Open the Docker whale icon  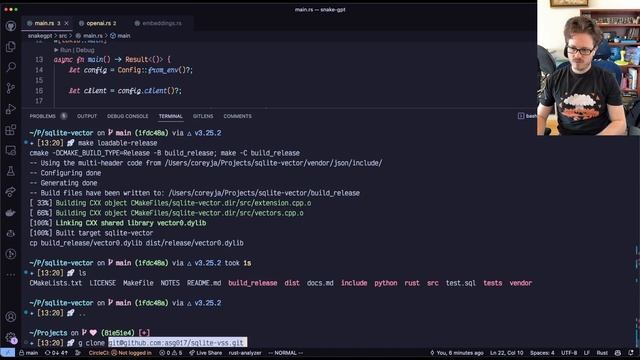pos(11,213)
